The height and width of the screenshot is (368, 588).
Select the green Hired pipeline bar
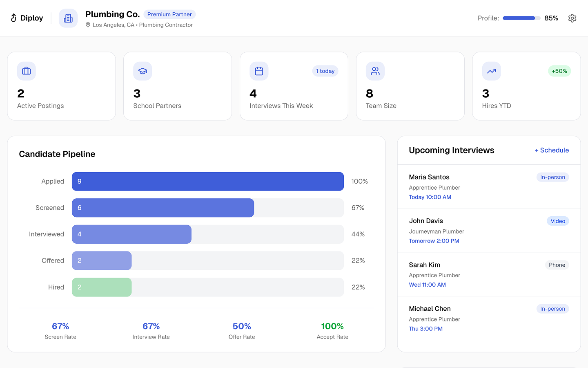102,287
